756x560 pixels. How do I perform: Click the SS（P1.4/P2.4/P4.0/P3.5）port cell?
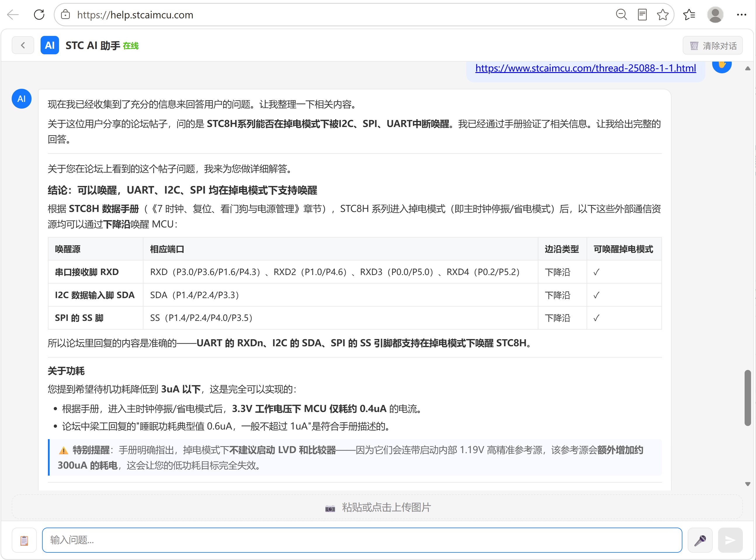coord(341,318)
